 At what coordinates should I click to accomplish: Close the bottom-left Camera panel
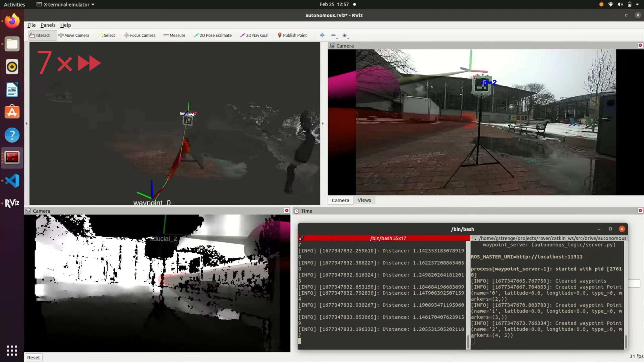pyautogui.click(x=287, y=211)
